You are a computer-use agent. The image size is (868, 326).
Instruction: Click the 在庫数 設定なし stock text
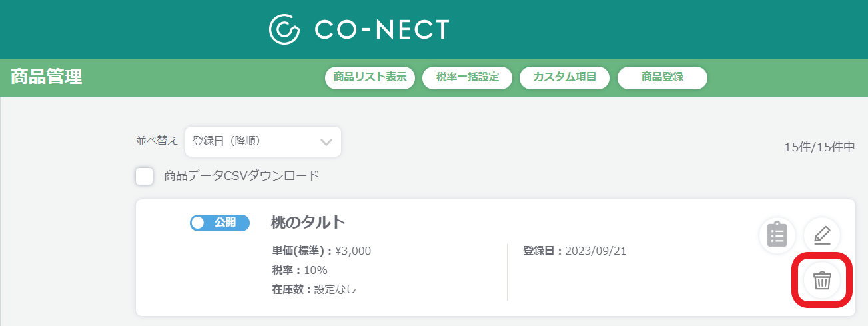click(314, 290)
